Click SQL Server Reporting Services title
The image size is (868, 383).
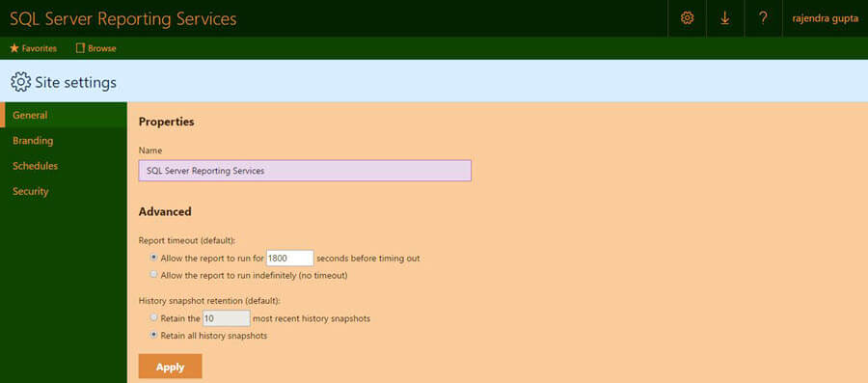122,19
